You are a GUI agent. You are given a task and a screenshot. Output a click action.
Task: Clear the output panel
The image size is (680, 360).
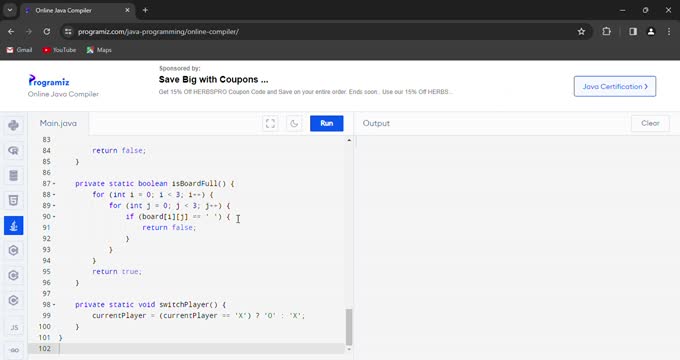coord(650,123)
